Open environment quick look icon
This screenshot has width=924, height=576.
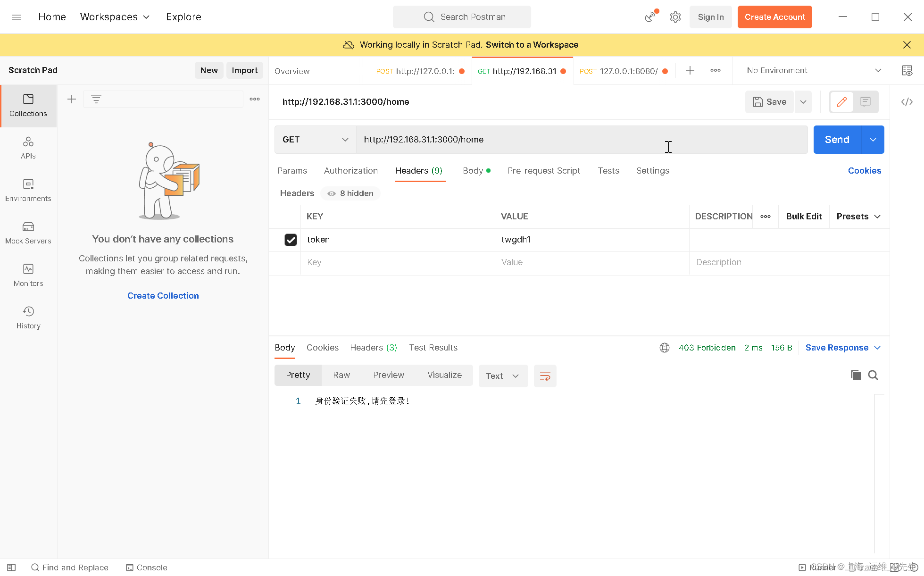[x=907, y=71]
